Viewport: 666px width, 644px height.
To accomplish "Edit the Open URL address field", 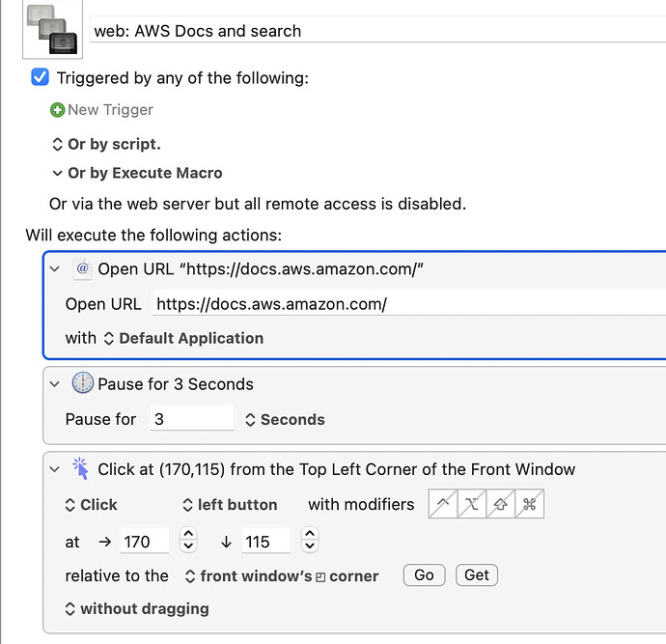I will 409,304.
